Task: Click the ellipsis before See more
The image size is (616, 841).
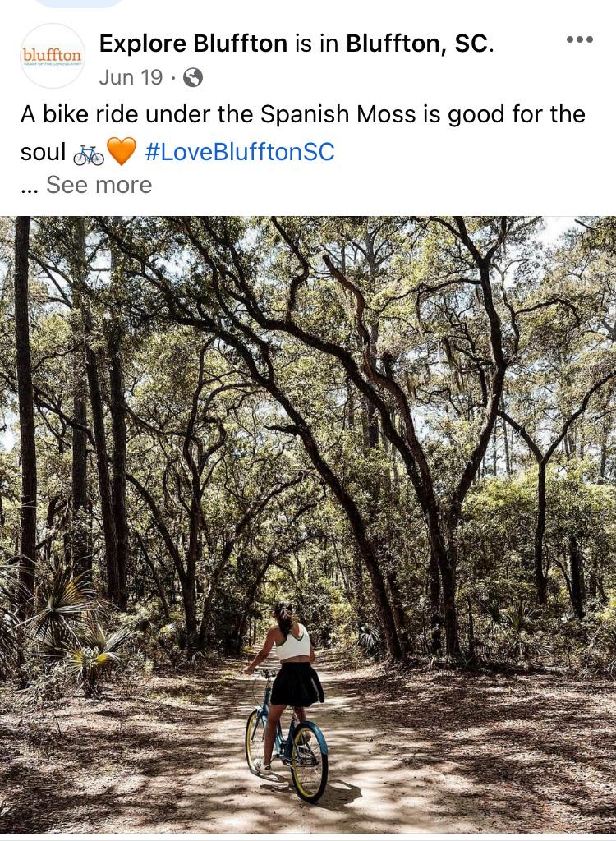Action: pyautogui.click(x=30, y=187)
